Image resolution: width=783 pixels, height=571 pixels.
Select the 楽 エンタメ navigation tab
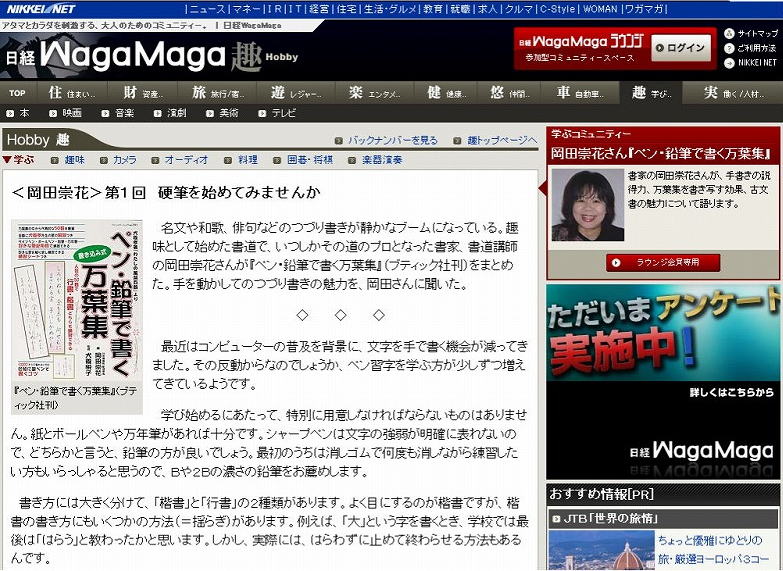click(x=375, y=93)
